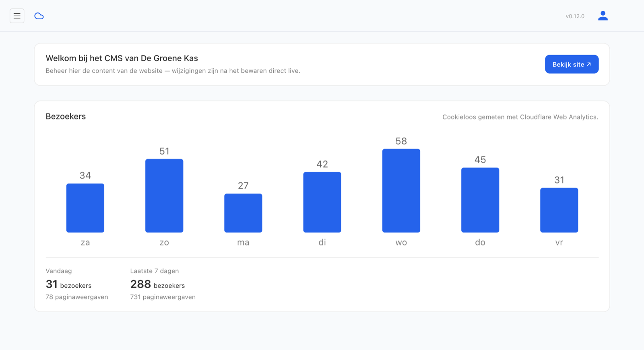Open the user account profile icon

603,16
